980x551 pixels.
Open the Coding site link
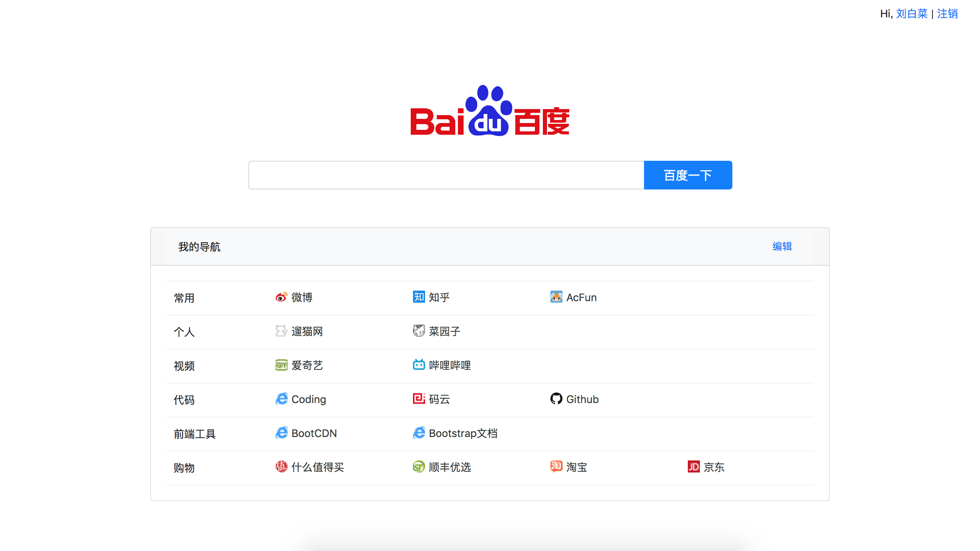[x=308, y=399]
